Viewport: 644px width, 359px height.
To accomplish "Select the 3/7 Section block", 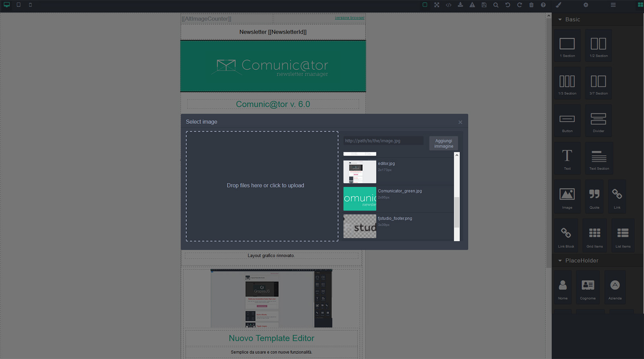I will click(x=598, y=83).
